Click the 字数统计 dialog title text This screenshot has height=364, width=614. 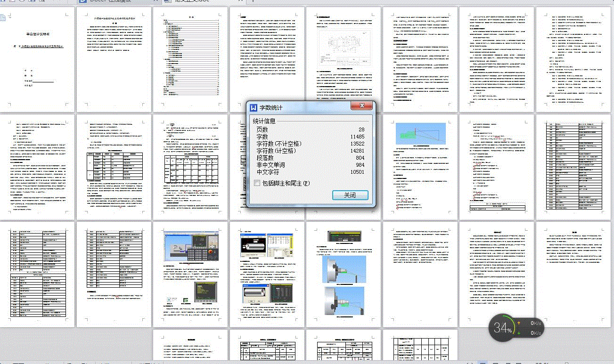pos(271,108)
